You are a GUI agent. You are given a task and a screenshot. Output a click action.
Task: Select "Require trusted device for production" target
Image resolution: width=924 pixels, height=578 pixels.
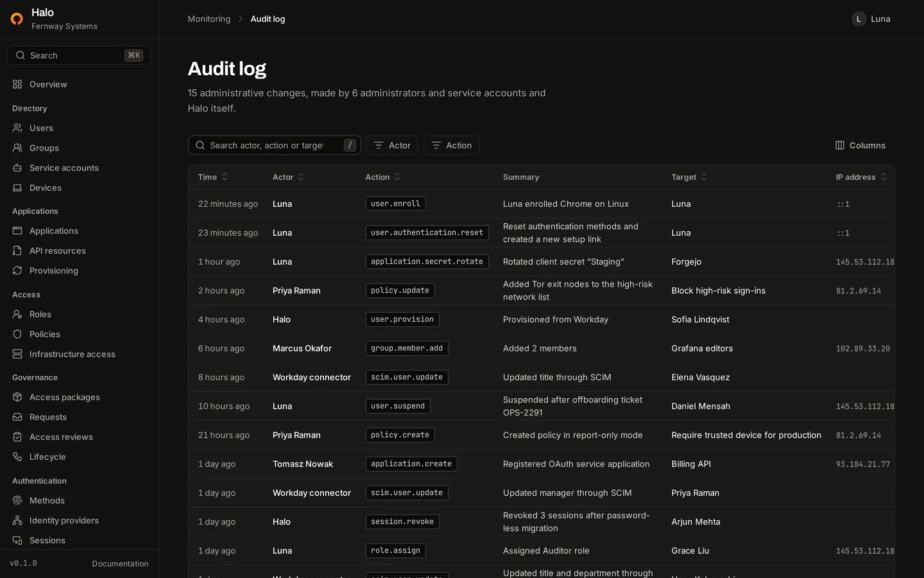[x=746, y=435]
